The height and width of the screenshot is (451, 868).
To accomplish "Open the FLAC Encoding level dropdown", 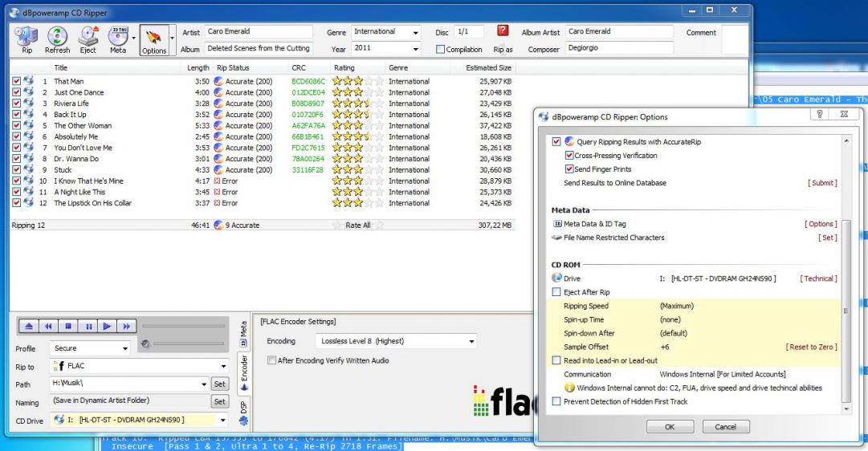I will pyautogui.click(x=395, y=341).
